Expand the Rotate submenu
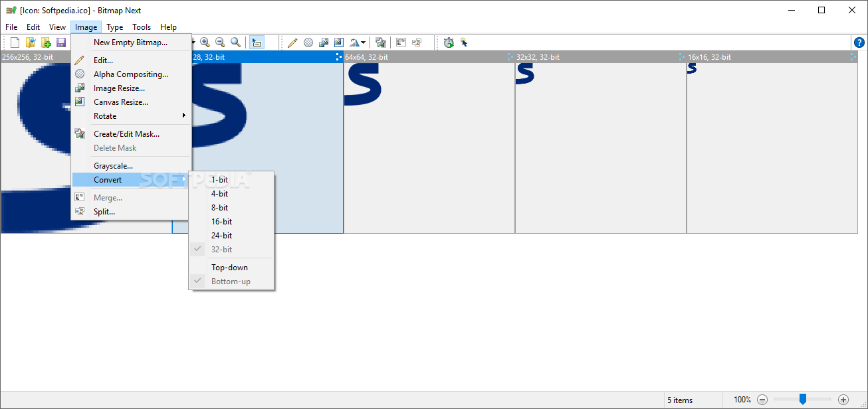Image resolution: width=868 pixels, height=409 pixels. tap(132, 116)
